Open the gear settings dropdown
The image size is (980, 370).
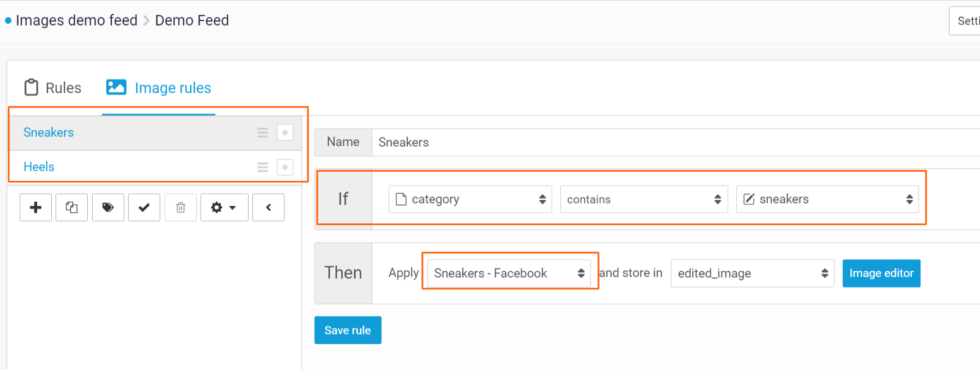224,207
